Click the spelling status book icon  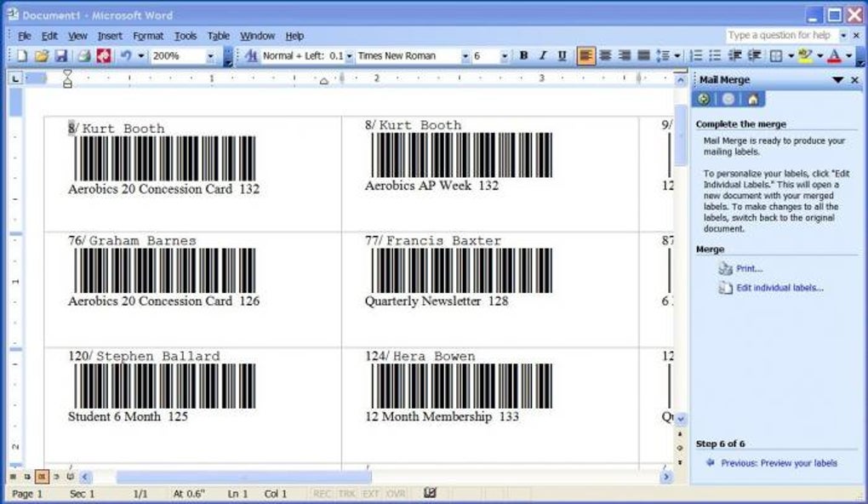click(x=430, y=493)
